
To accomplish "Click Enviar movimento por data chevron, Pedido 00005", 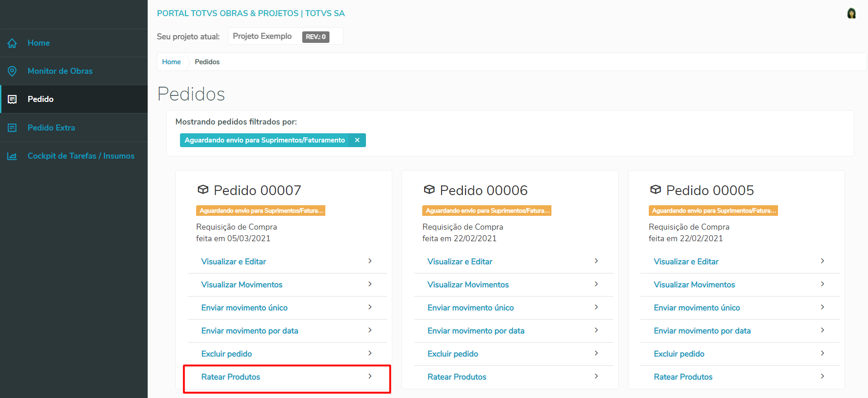I will click(822, 330).
